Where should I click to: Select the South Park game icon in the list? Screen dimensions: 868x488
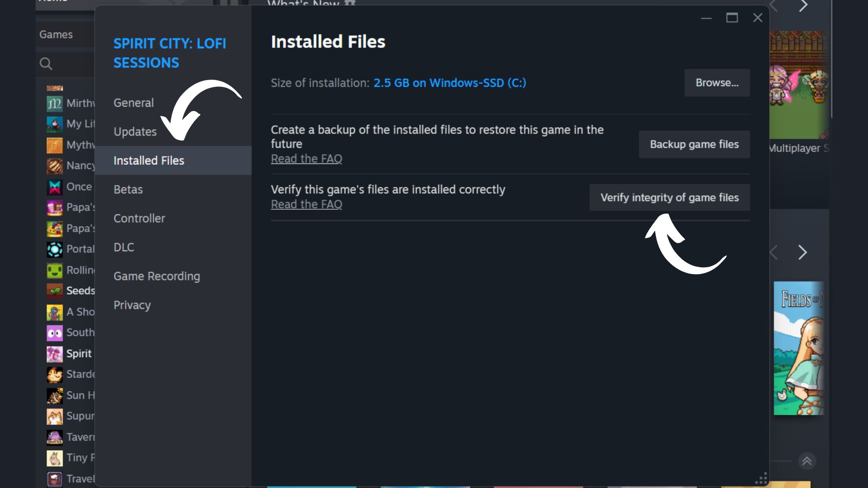[55, 333]
